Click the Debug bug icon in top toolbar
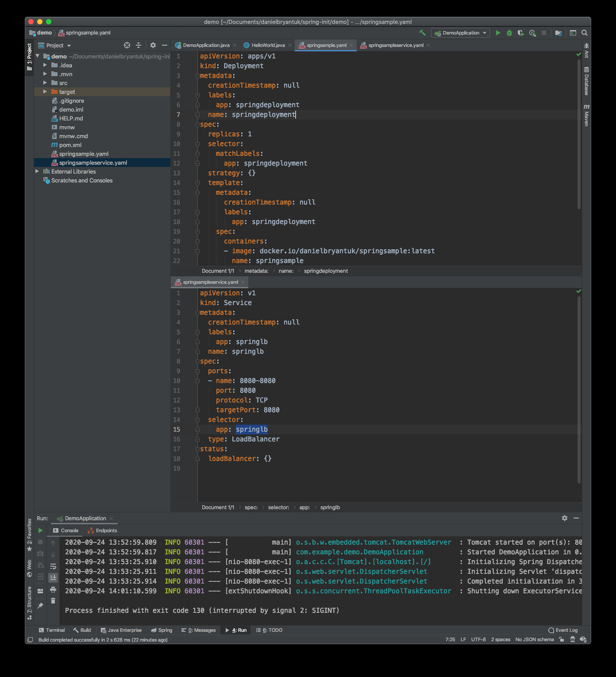 (509, 33)
